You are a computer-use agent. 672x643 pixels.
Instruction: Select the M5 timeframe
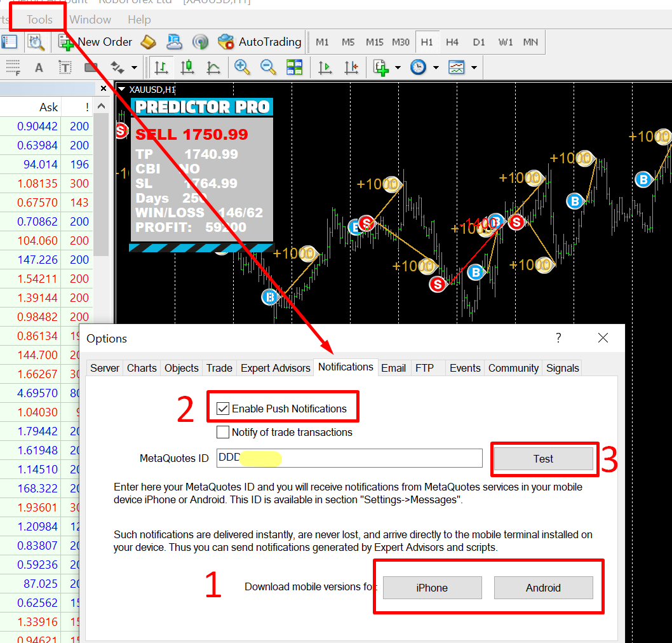click(x=348, y=42)
